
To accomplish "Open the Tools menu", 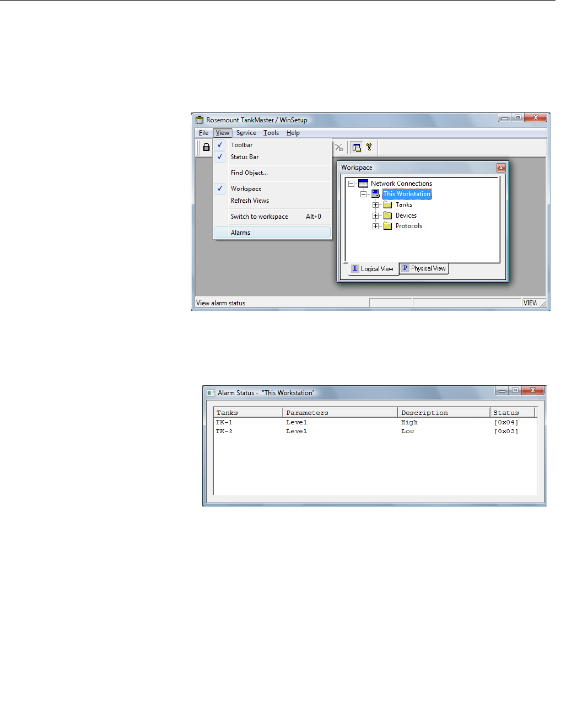I will 271,133.
